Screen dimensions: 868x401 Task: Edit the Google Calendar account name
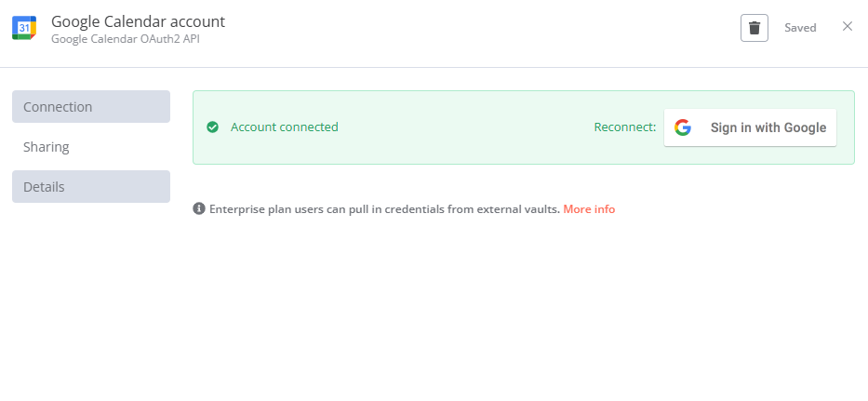tap(138, 21)
